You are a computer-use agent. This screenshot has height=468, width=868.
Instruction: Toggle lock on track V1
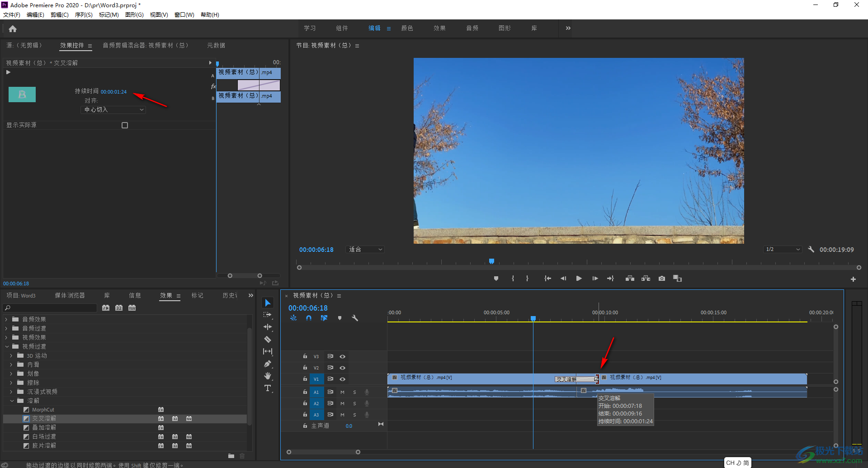point(305,379)
